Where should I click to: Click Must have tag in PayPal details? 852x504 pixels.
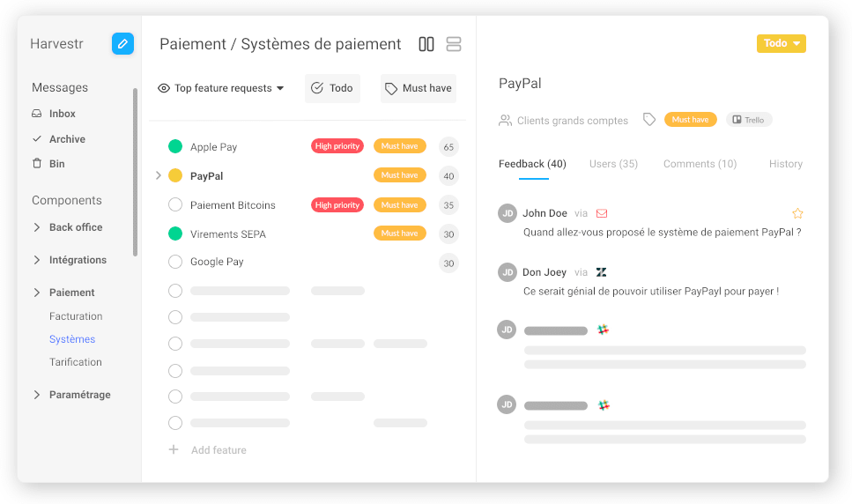click(690, 120)
